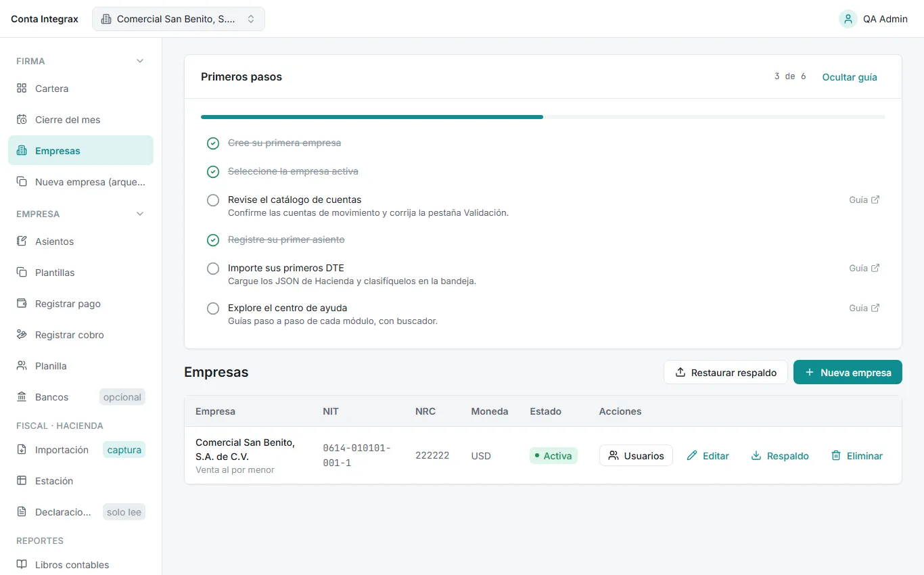
Task: Collapse the EMPRESA sidebar section chevron
Action: [140, 214]
